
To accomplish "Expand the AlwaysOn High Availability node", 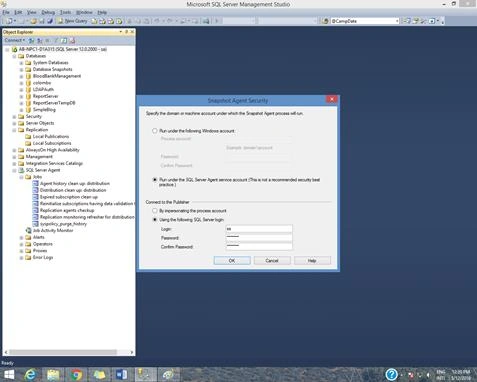I will click(14, 150).
